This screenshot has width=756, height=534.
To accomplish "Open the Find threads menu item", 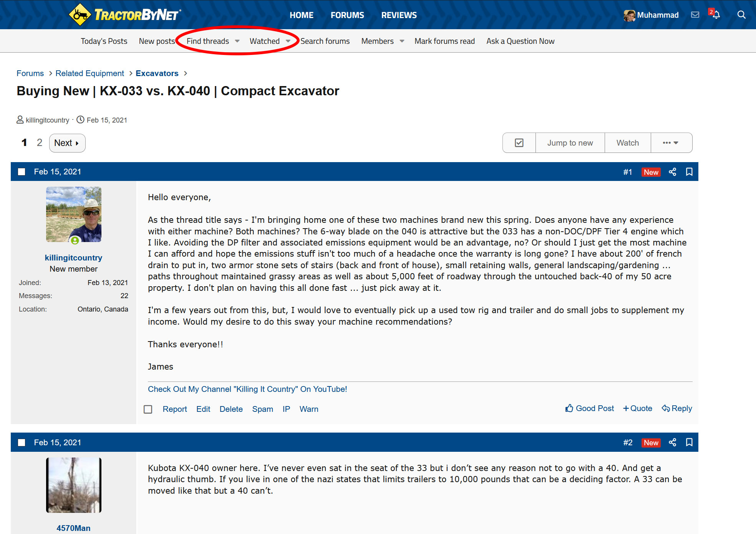I will 208,41.
